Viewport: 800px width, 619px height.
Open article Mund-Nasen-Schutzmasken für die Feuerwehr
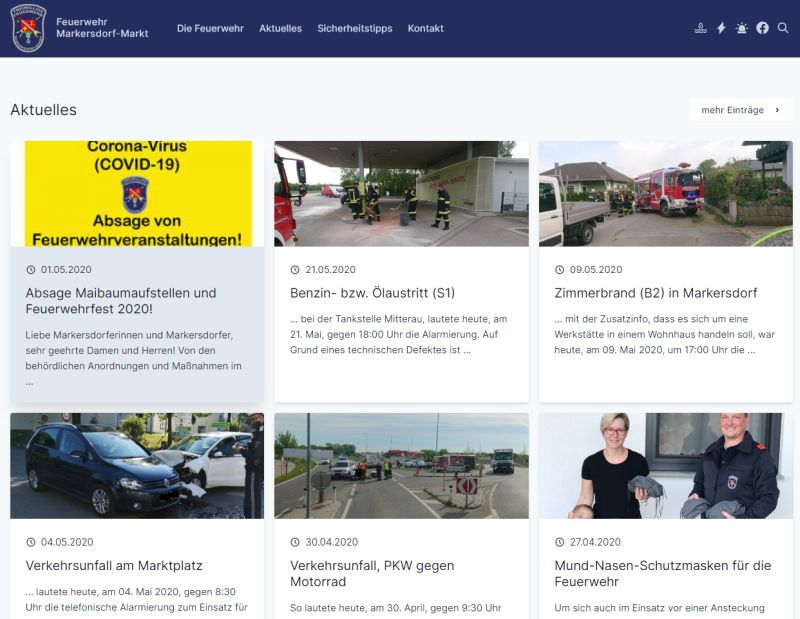click(x=663, y=574)
